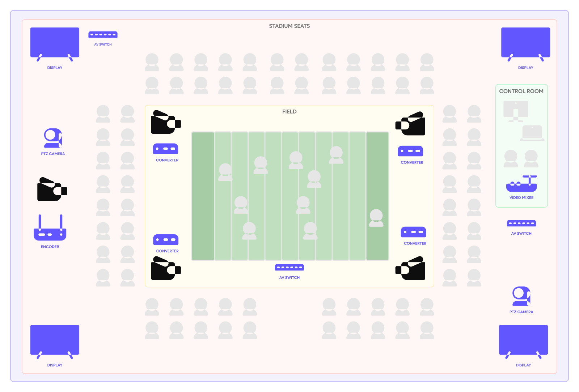Select the player in the right end zone
Image resolution: width=579 pixels, height=392 pixels.
376,218
